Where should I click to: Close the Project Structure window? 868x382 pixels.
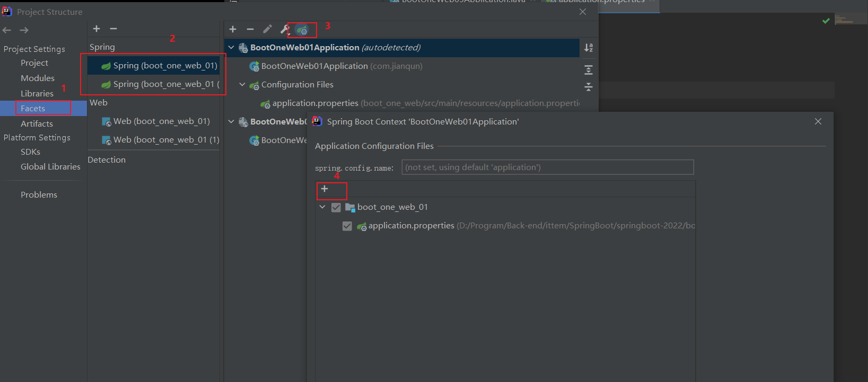[x=583, y=12]
